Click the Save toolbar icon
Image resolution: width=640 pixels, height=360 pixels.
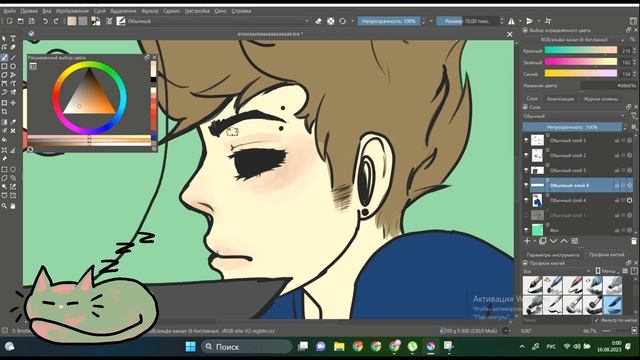[x=31, y=21]
